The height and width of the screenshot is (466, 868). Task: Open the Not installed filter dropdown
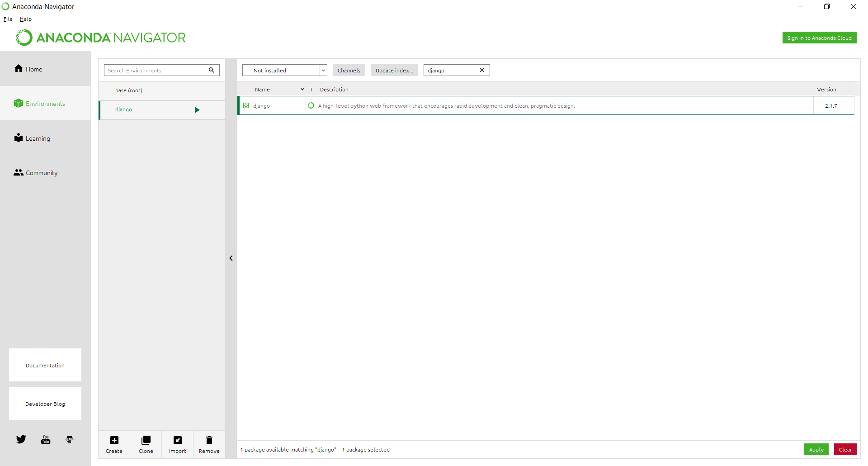pos(284,70)
